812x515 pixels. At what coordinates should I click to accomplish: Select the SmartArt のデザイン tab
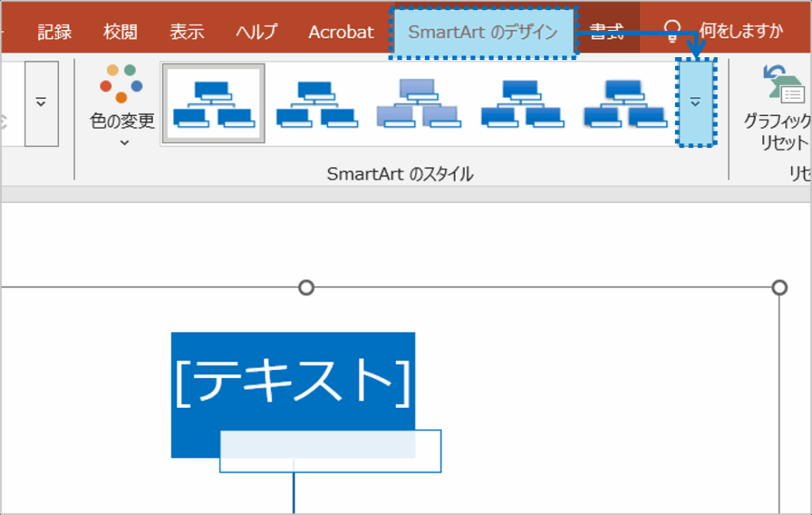(484, 32)
